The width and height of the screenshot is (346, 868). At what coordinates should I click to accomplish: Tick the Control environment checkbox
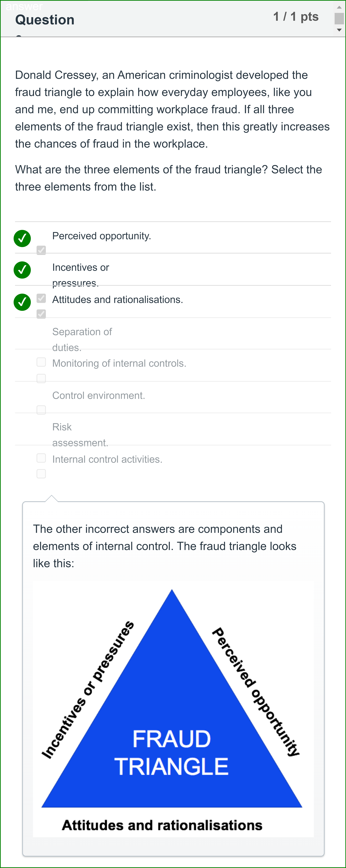coord(41,410)
